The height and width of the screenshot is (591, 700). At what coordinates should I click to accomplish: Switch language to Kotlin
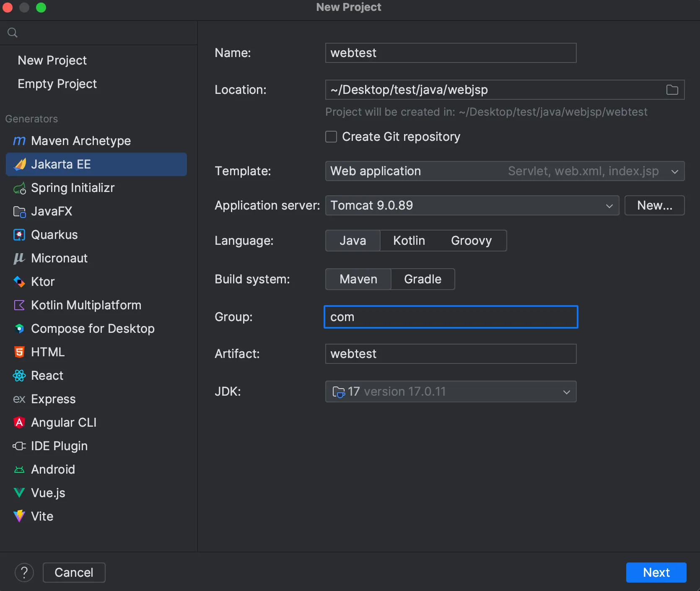click(409, 241)
